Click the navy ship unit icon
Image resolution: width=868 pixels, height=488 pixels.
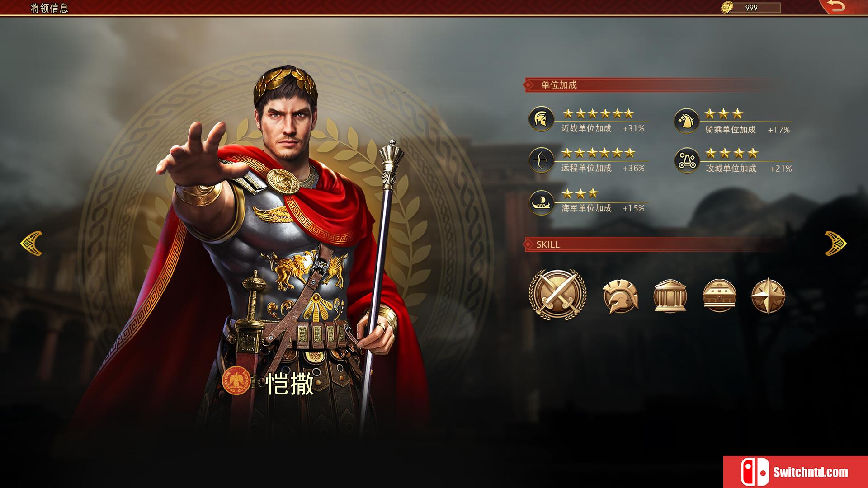(541, 202)
